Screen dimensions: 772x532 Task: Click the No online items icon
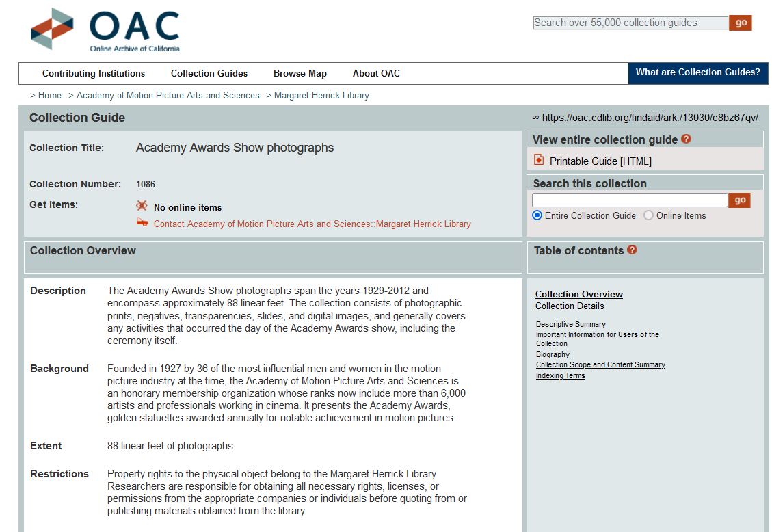(142, 206)
